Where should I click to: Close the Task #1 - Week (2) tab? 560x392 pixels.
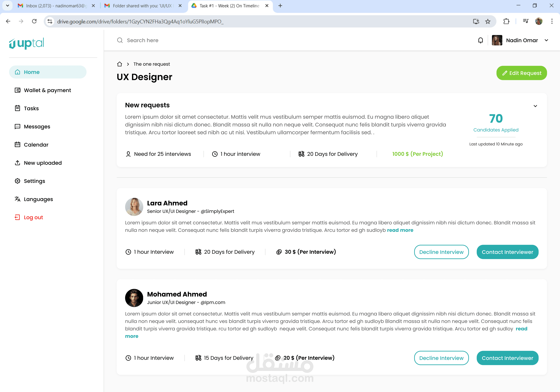coord(267,6)
